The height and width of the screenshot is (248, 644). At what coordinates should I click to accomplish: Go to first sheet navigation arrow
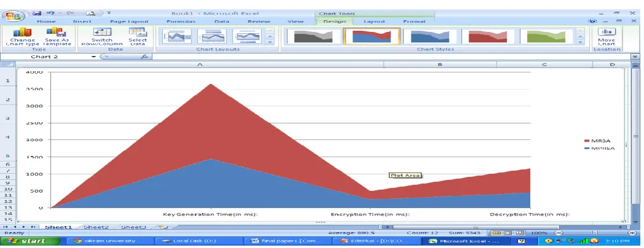6,227
